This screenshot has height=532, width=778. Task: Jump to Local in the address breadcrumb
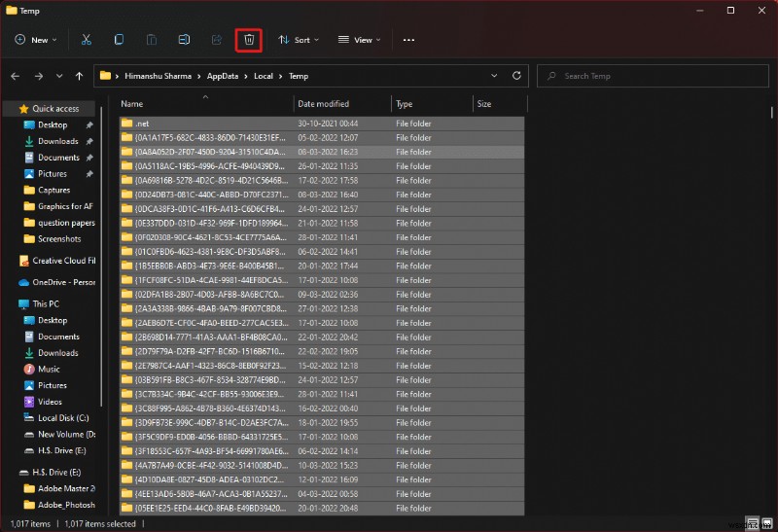coord(264,76)
